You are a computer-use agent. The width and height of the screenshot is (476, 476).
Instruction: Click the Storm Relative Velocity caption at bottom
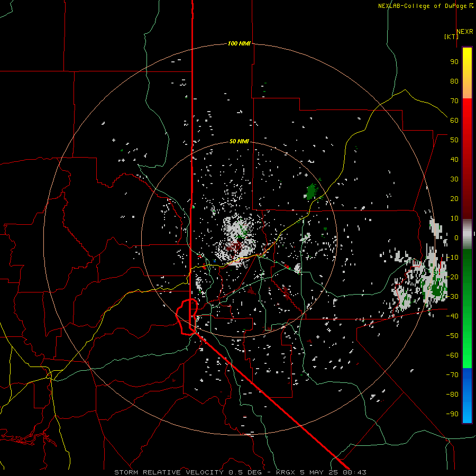[x=240, y=472]
